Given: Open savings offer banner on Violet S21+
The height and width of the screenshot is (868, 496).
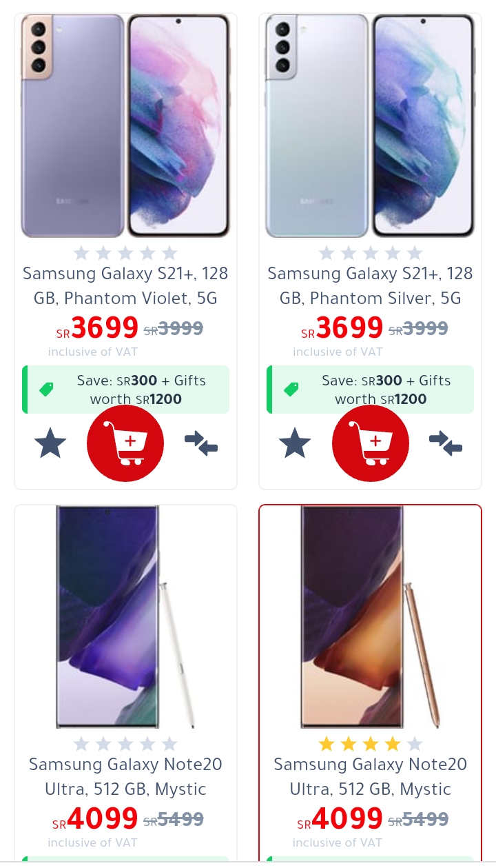Looking at the screenshot, I should pos(125,390).
